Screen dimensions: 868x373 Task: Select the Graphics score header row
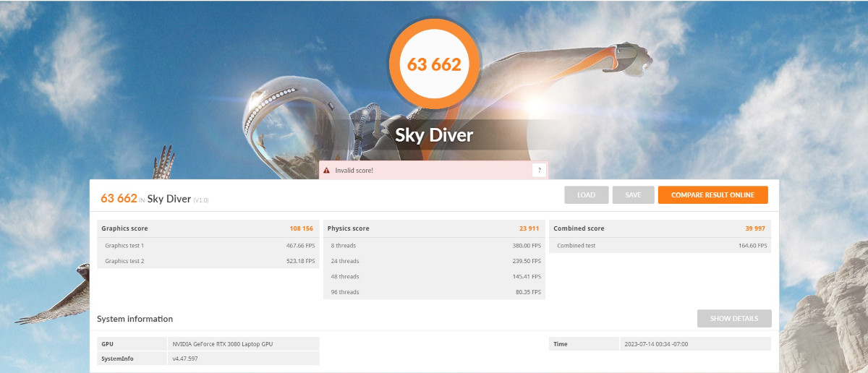(x=208, y=228)
